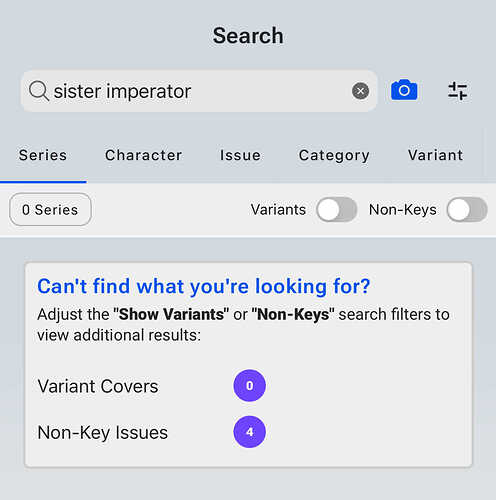Focus the sister imperator search field
This screenshot has width=496, height=500.
[199, 91]
